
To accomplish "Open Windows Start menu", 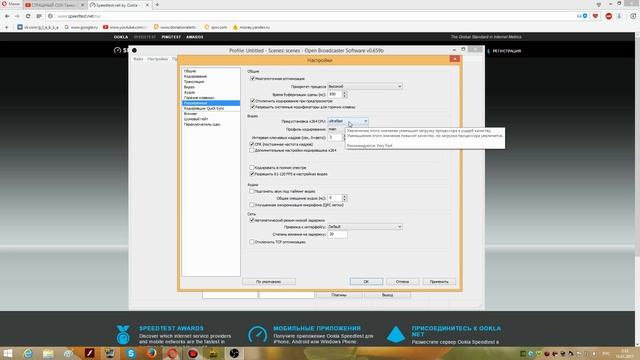I will click(x=8, y=353).
